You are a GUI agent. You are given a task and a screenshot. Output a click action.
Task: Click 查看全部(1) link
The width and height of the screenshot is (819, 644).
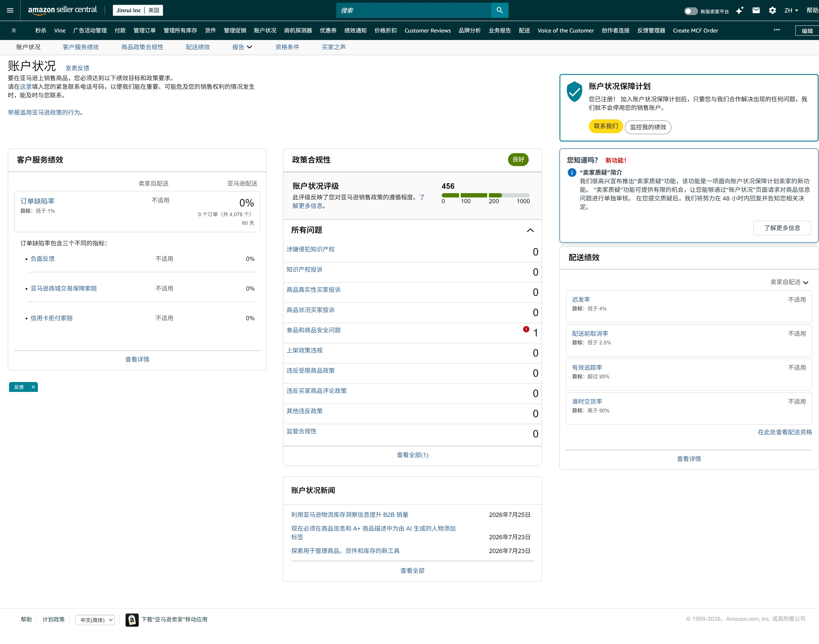click(412, 455)
